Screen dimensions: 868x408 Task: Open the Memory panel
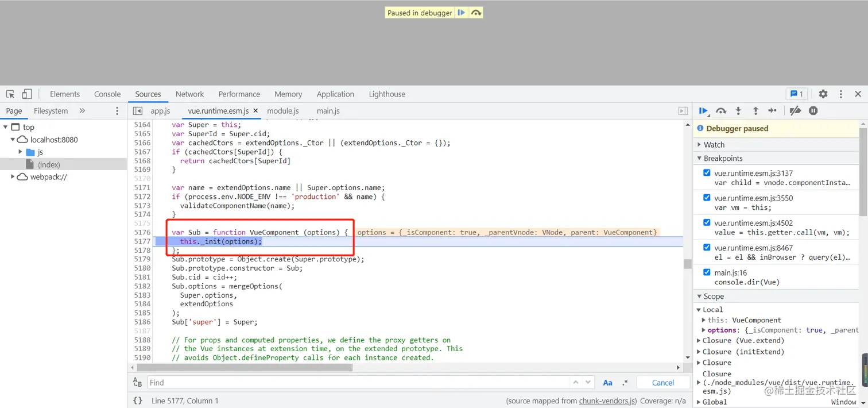point(288,94)
